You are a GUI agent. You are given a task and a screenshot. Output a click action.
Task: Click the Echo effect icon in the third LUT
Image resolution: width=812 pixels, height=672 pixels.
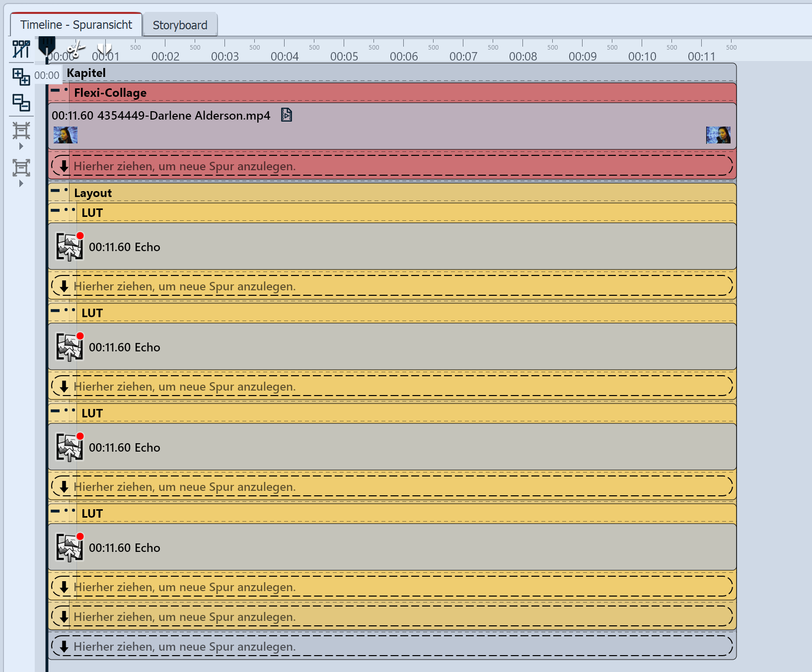70,447
